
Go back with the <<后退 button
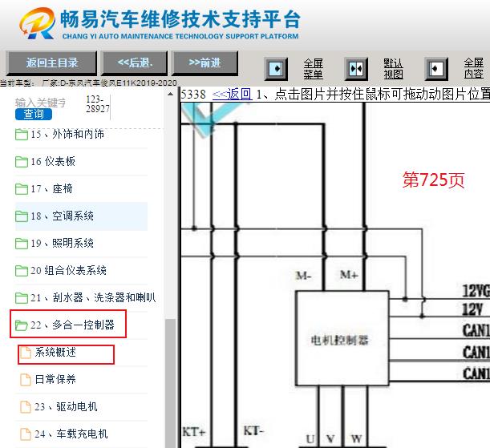tap(135, 63)
